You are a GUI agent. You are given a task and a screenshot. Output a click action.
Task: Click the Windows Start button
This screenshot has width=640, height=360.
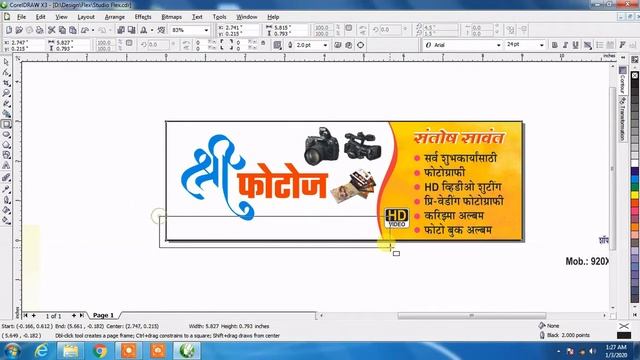(12, 351)
